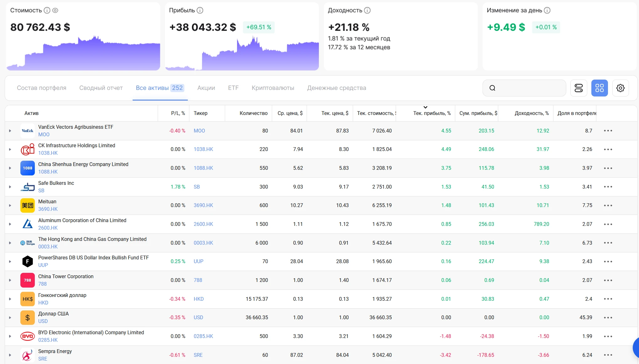Click the +69.51 % profit badge
The height and width of the screenshot is (364, 639).
259,27
